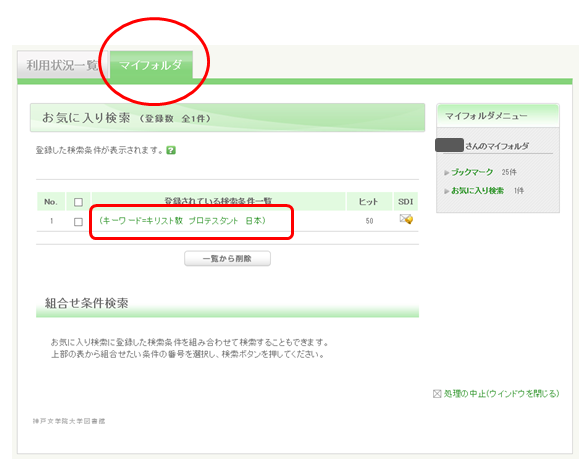The height and width of the screenshot is (475, 586).
Task: Click the SDI mail alert icon
Action: click(406, 219)
